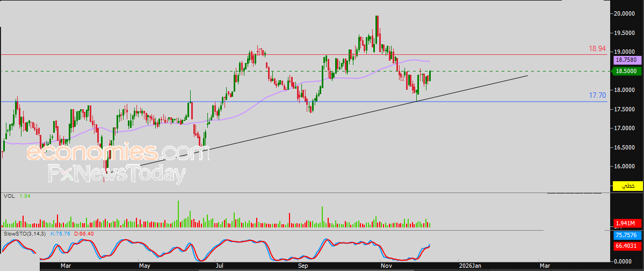
Task: Click the Jul marker on time axis
Action: click(x=220, y=266)
